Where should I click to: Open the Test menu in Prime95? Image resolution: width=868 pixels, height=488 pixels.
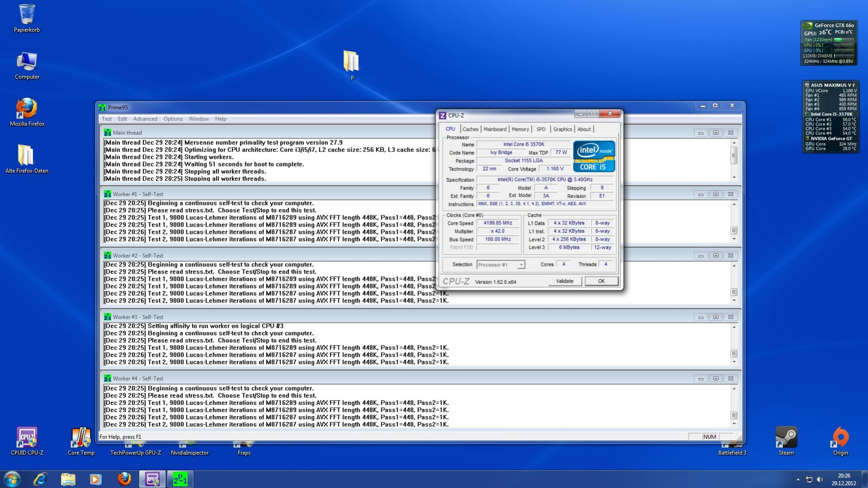107,119
